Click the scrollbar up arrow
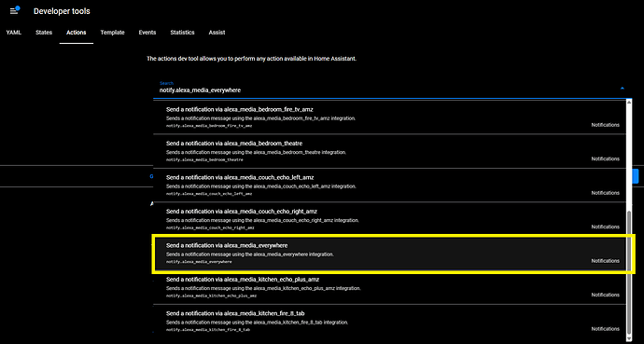Viewport: 644px width, 344px height. click(x=629, y=102)
